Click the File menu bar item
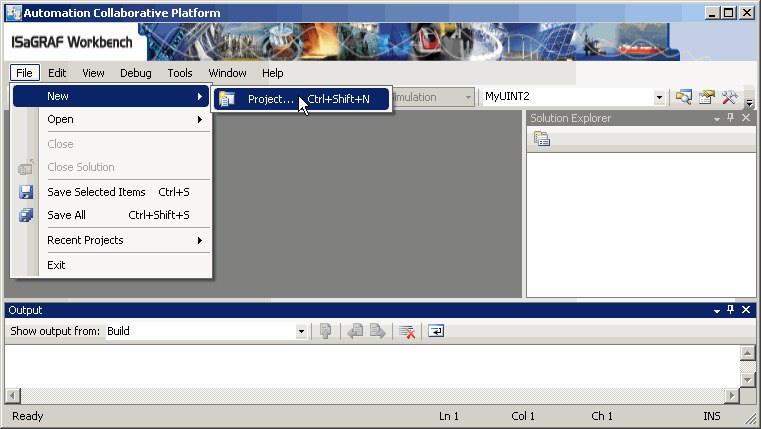 tap(24, 73)
